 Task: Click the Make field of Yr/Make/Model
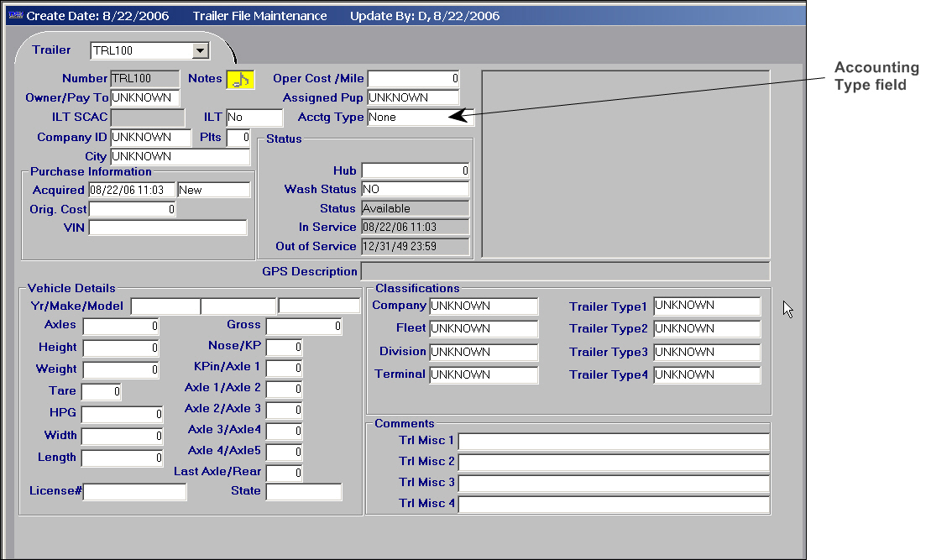point(238,306)
